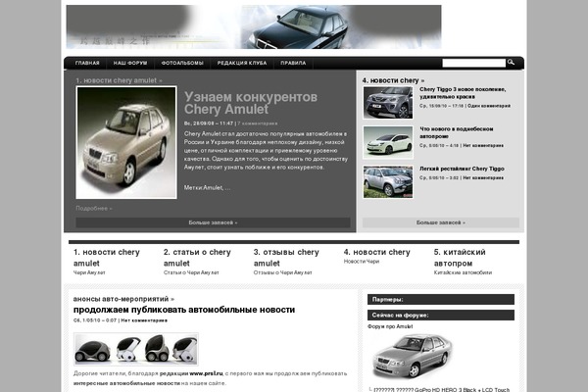This screenshot has width=588, height=392.
Task: Open the ГЛАВНАЯ menu item
Action: click(87, 63)
